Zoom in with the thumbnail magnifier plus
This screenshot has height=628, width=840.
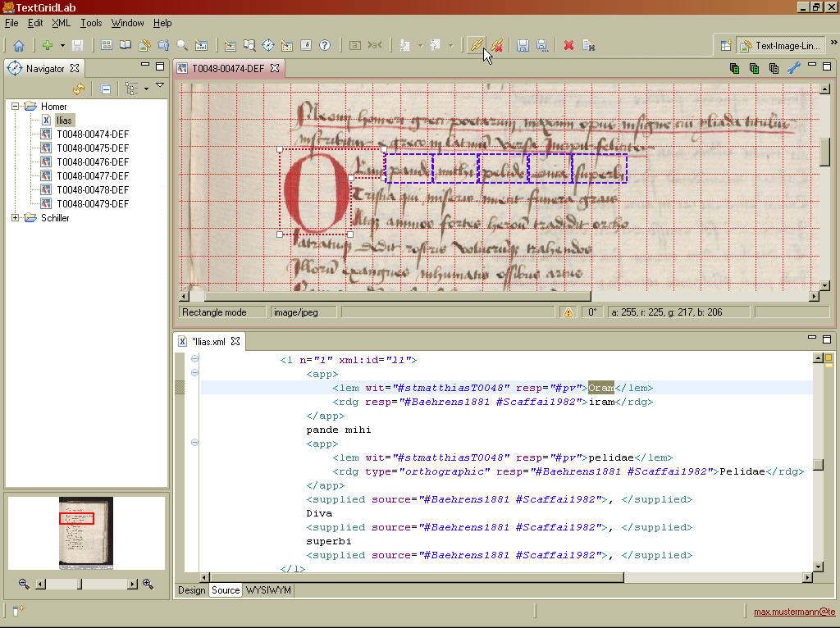[148, 584]
